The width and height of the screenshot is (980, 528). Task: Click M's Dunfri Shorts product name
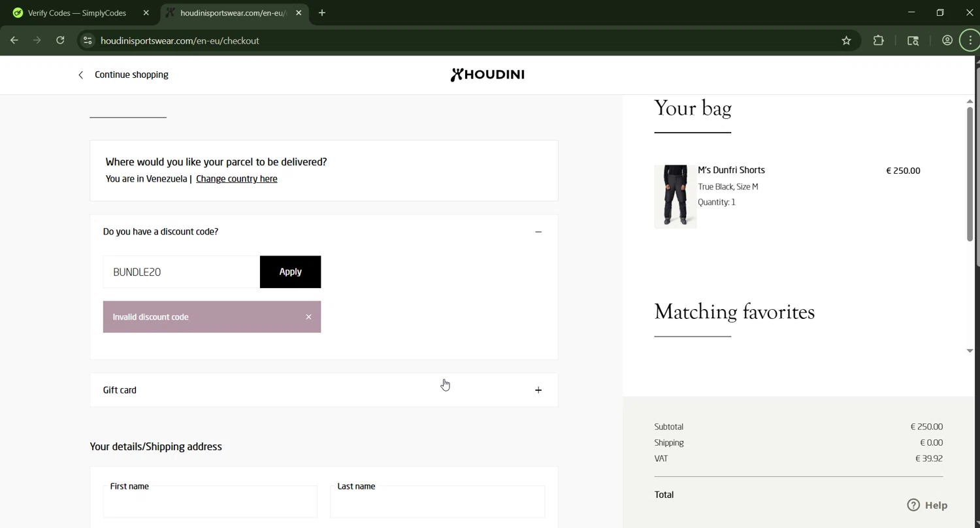[x=731, y=170]
